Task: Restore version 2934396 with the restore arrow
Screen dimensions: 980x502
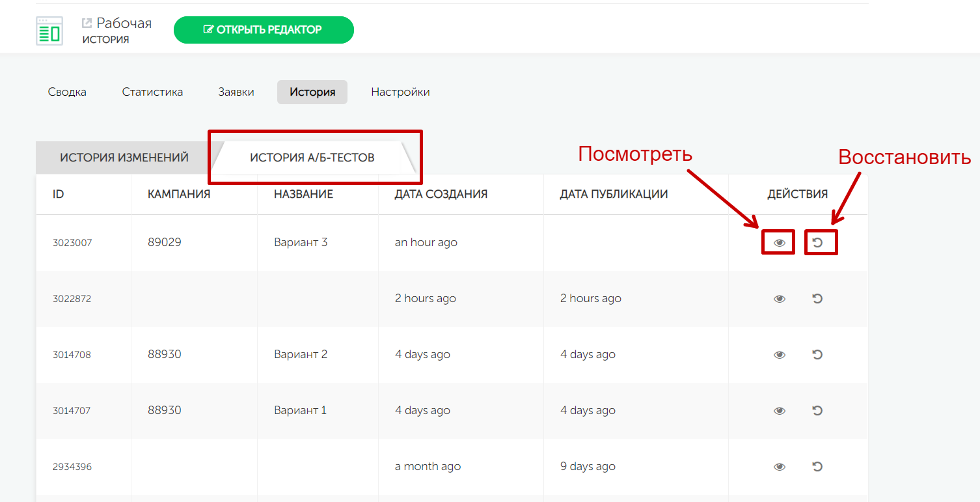Action: pyautogui.click(x=817, y=467)
